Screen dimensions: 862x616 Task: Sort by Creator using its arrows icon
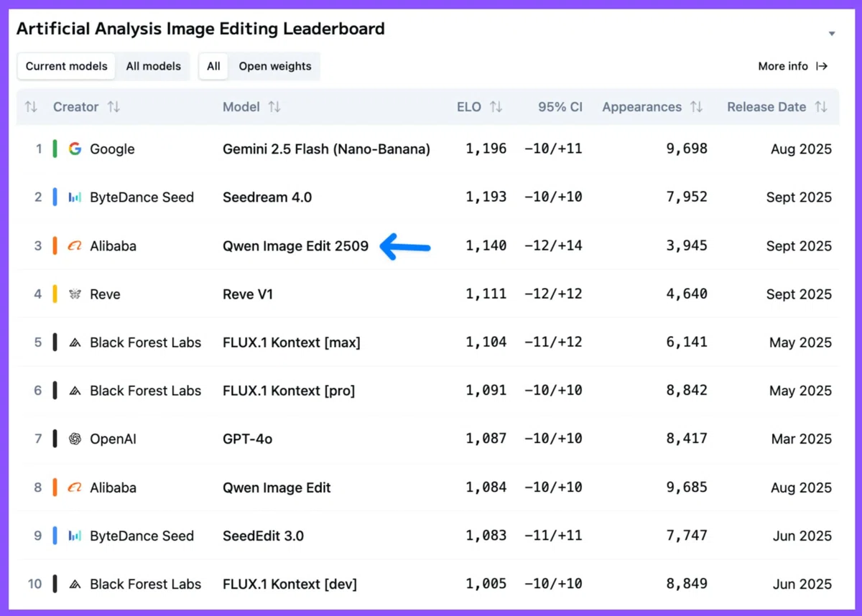click(x=113, y=107)
